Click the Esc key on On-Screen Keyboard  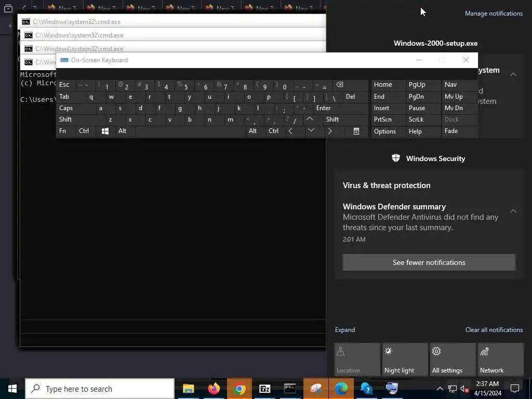click(x=66, y=85)
